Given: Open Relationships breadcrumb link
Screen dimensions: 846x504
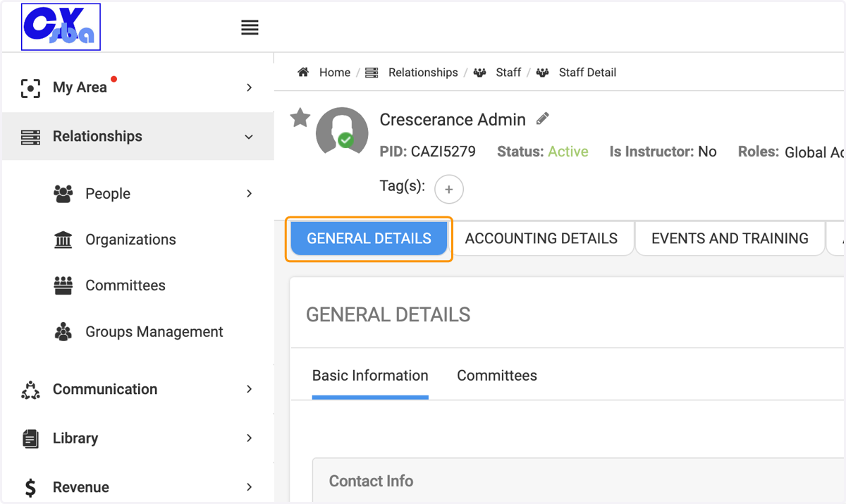Looking at the screenshot, I should click(423, 73).
